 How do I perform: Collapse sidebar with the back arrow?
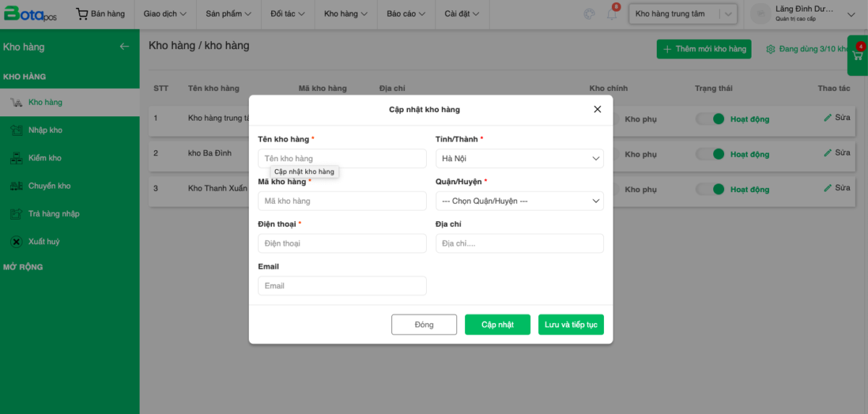tap(124, 47)
